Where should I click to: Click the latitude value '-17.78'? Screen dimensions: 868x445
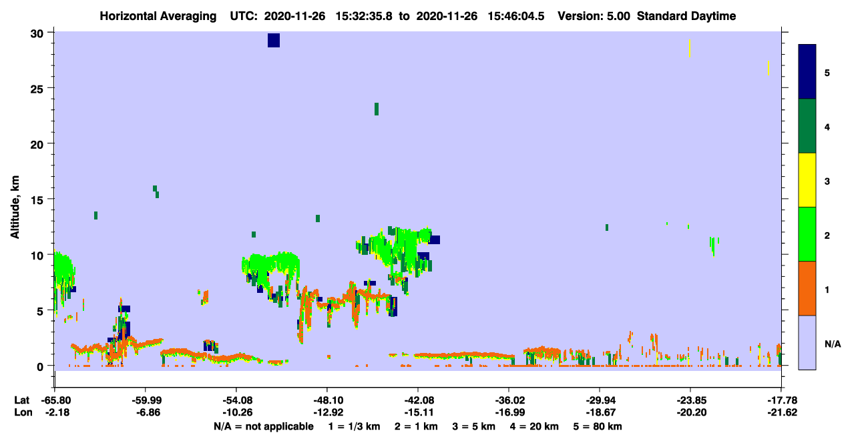(x=781, y=400)
